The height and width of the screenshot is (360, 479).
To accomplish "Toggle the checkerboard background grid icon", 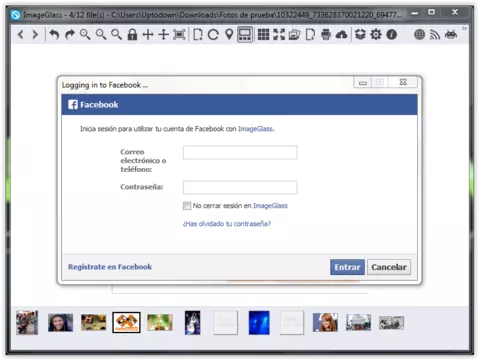I will tap(263, 35).
